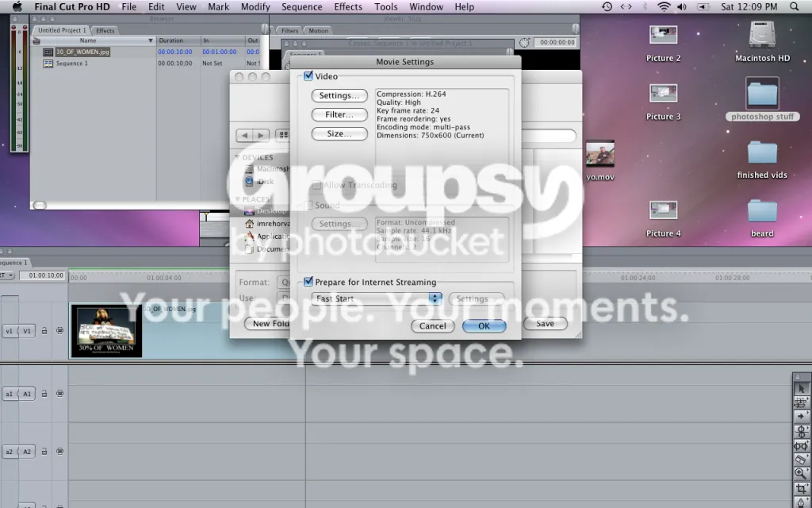This screenshot has height=508, width=812.
Task: Click the v1 source track control
Action: [10, 331]
